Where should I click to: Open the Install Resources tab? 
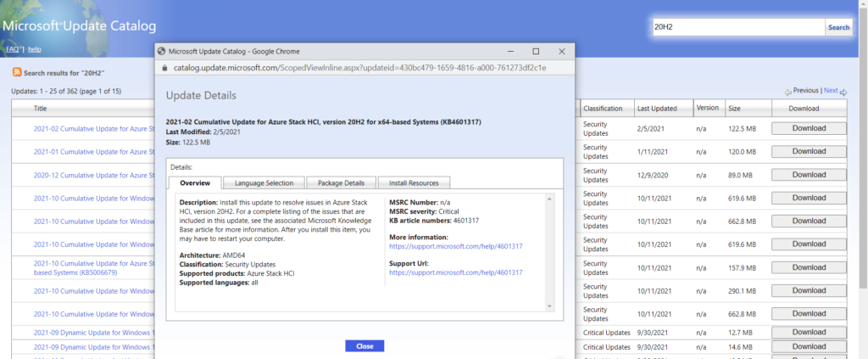[414, 182]
